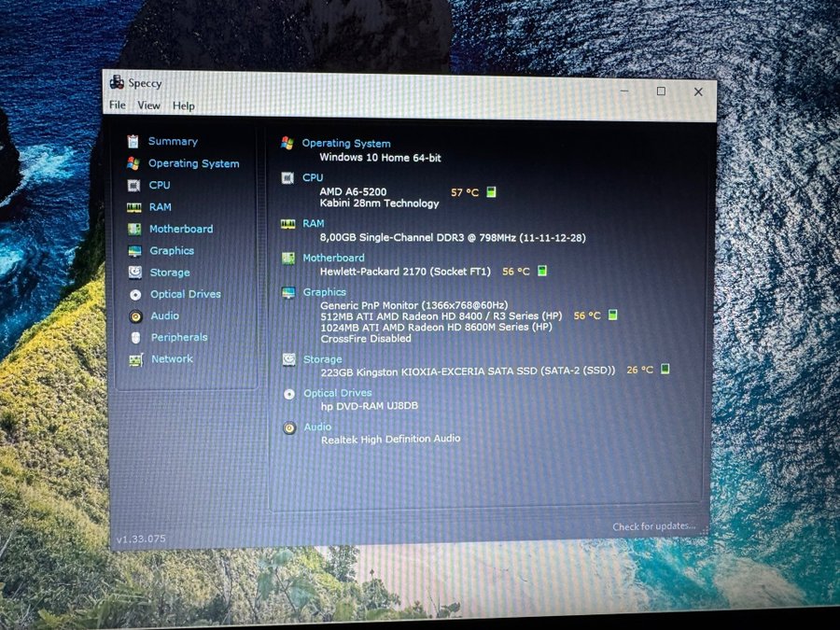Click the Check for updates link
The width and height of the screenshot is (840, 630).
point(653,526)
